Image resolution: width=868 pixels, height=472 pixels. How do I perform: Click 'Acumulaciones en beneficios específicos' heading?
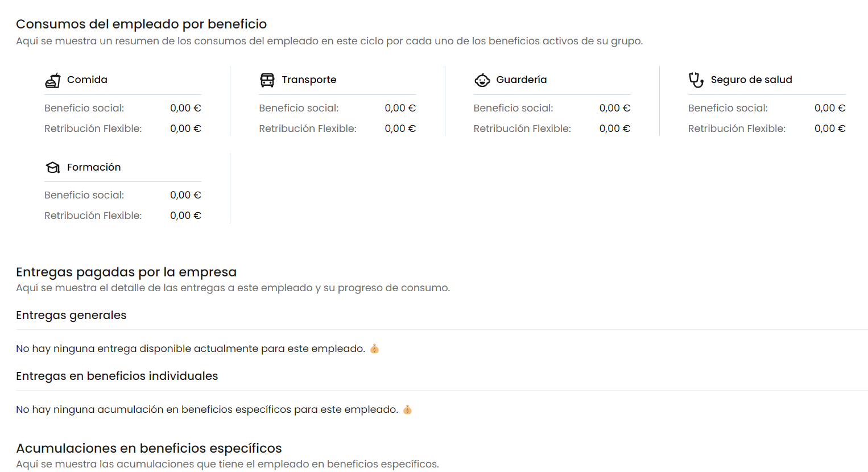[x=149, y=448]
